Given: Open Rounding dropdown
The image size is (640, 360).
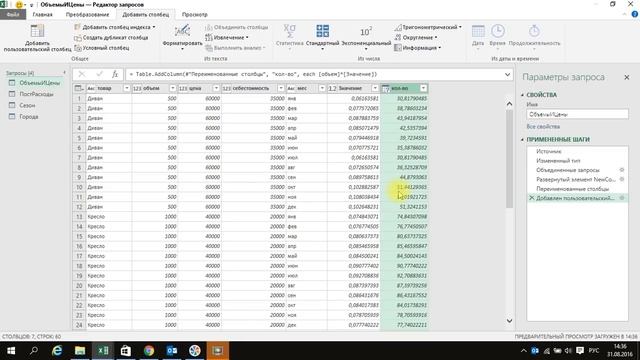Looking at the screenshot, I should coord(416,38).
